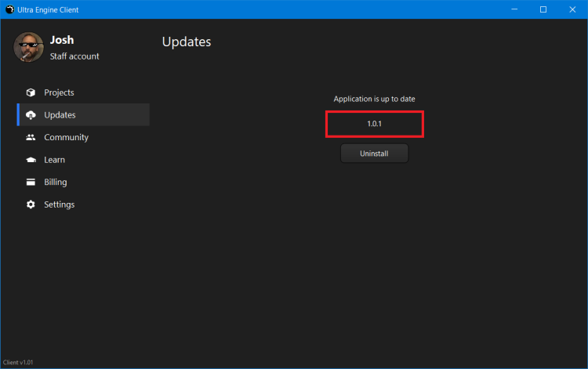Switch to the Billing page label
The width and height of the screenshot is (588, 369).
coord(55,183)
